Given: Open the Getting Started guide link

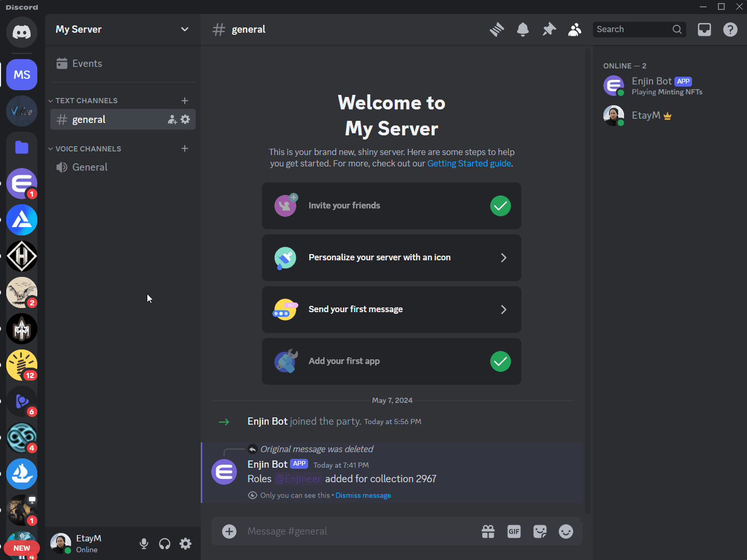Looking at the screenshot, I should coord(469,163).
